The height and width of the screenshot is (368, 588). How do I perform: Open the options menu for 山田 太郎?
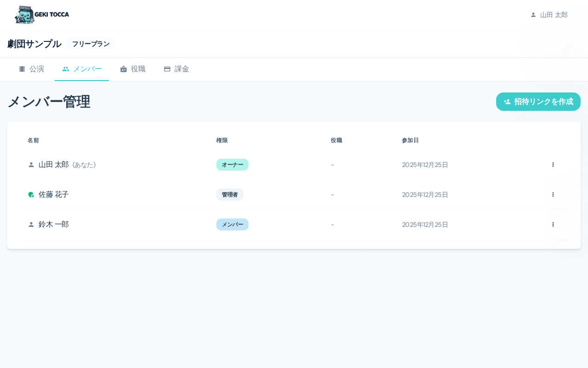(553, 165)
